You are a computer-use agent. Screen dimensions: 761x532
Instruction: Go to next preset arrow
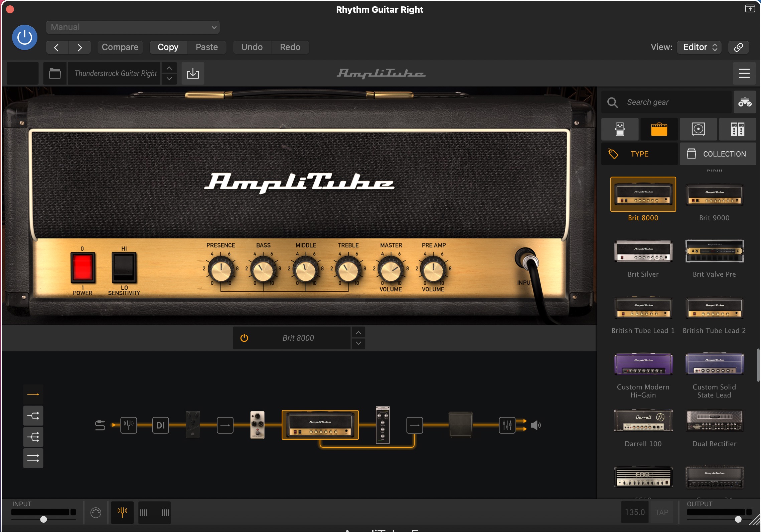click(x=80, y=47)
